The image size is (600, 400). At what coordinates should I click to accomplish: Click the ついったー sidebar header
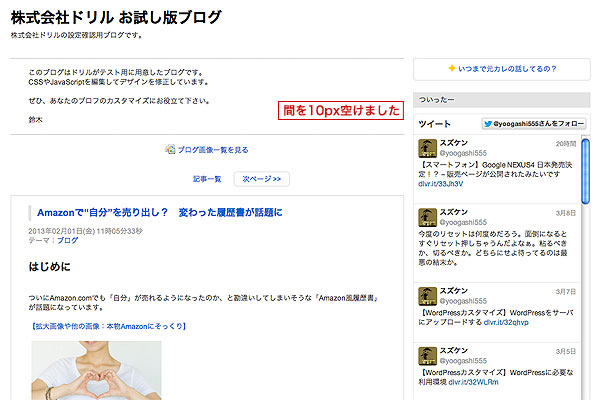click(502, 100)
